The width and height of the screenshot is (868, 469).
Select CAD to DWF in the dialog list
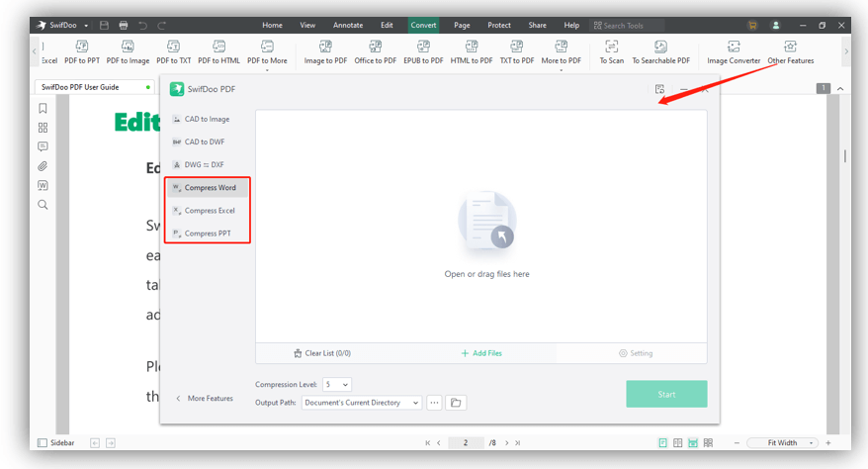coord(207,141)
